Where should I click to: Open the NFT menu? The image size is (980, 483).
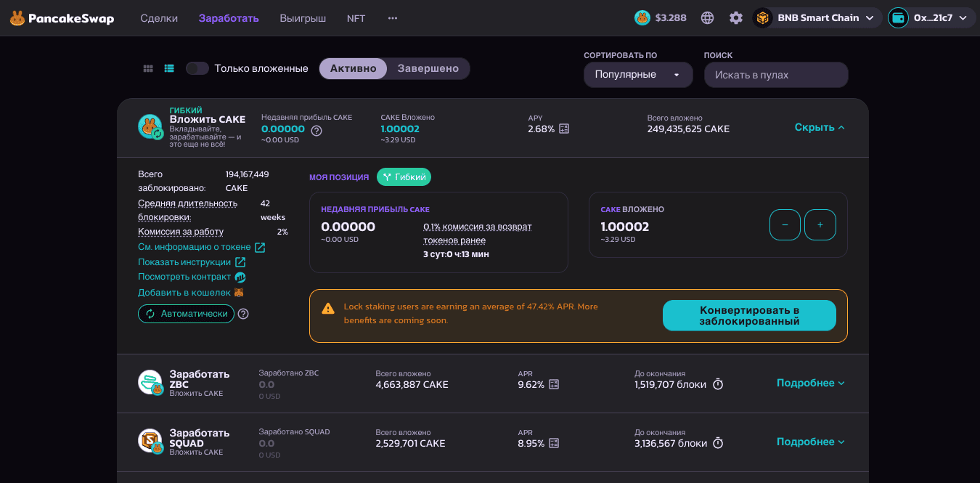(x=356, y=18)
